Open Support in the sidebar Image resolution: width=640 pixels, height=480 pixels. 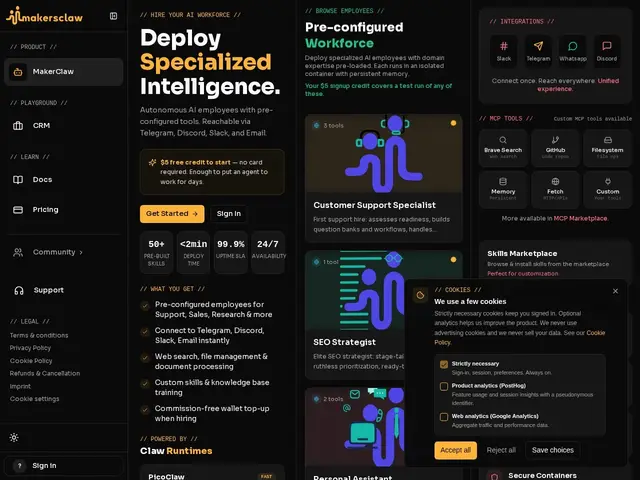64,291
